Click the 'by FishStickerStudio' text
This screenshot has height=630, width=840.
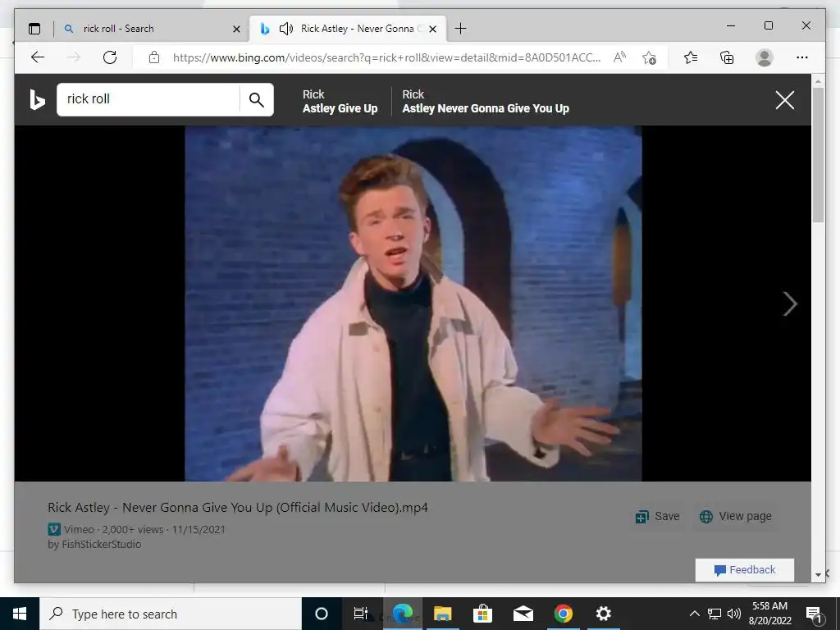point(94,545)
